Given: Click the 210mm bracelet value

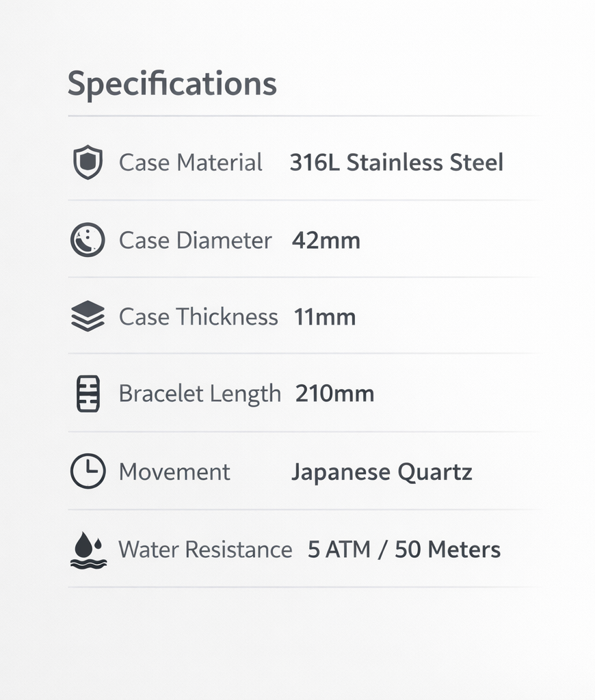Looking at the screenshot, I should coord(334,394).
